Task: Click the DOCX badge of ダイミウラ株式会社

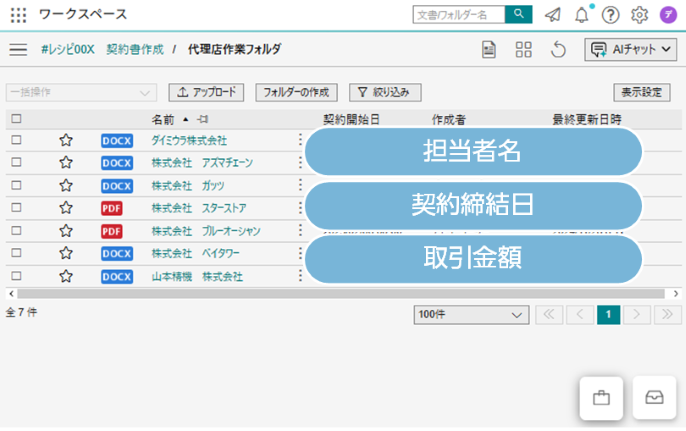Action: (117, 140)
